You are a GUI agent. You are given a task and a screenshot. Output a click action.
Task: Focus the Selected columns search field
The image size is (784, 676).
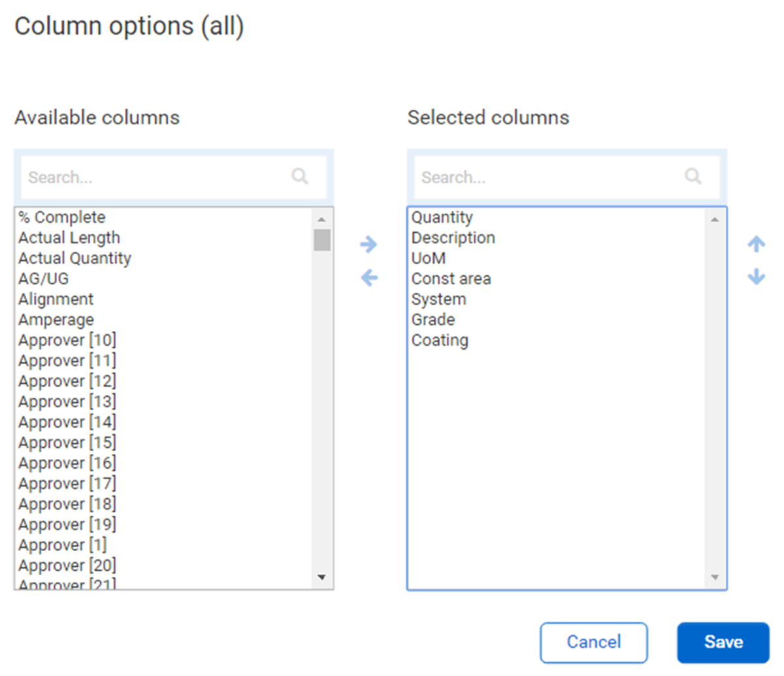pyautogui.click(x=549, y=177)
